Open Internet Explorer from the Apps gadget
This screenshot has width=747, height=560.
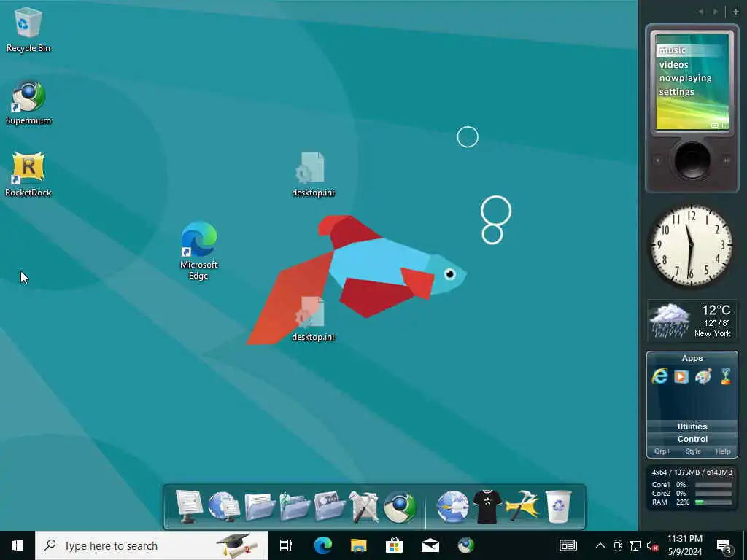coord(659,376)
